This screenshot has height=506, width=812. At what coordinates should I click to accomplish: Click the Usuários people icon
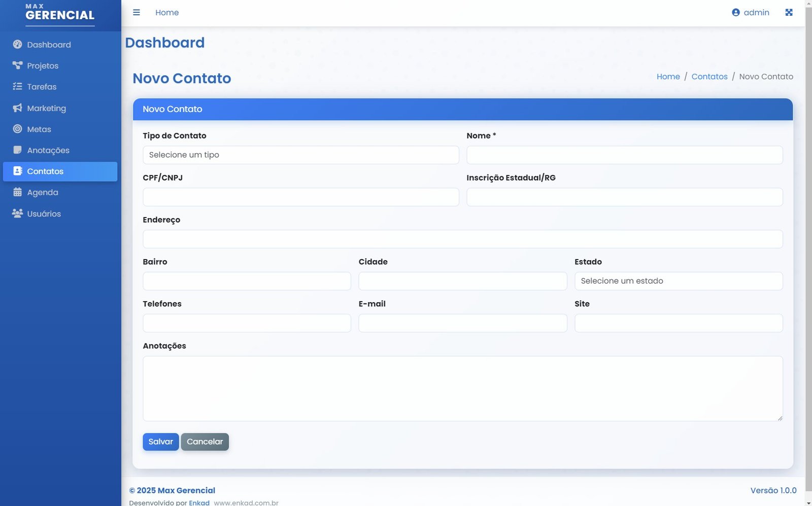pyautogui.click(x=17, y=213)
